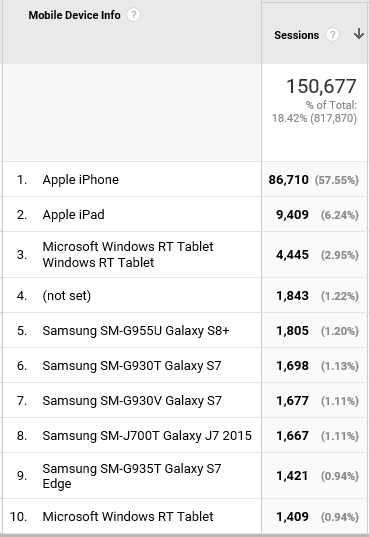Click the 86,710 sessions value

288,180
